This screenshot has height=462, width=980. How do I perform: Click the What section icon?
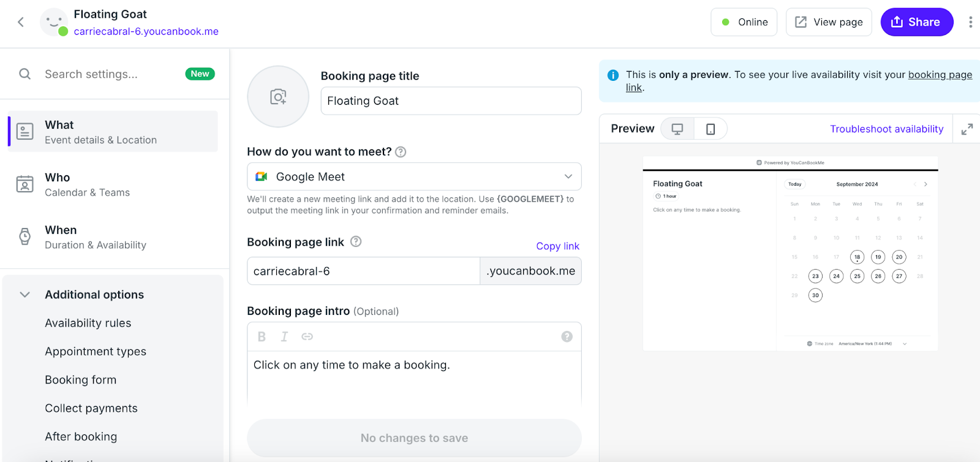click(x=25, y=131)
